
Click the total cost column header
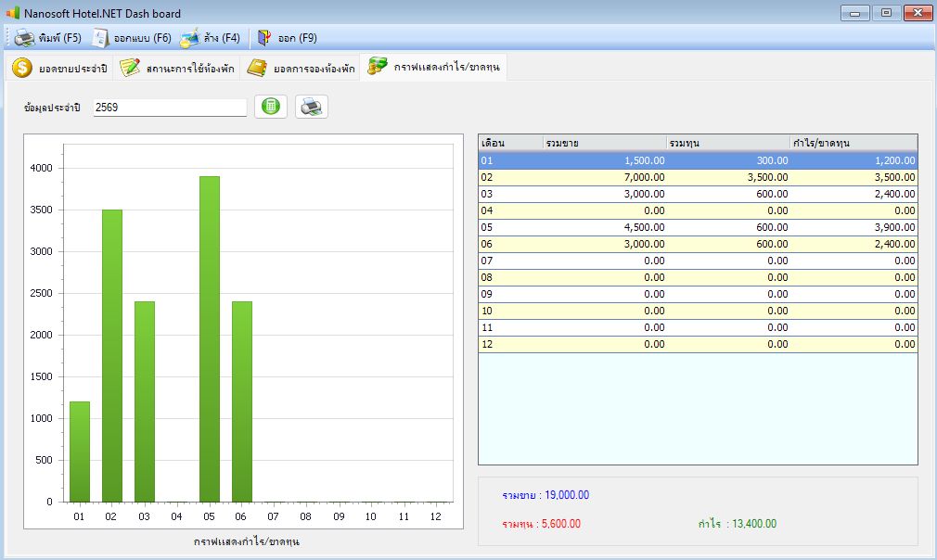(728, 143)
